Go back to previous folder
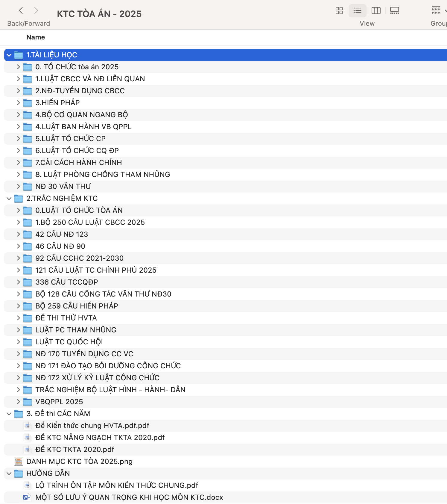Screen dimensions: 447x504 [x=21, y=11]
